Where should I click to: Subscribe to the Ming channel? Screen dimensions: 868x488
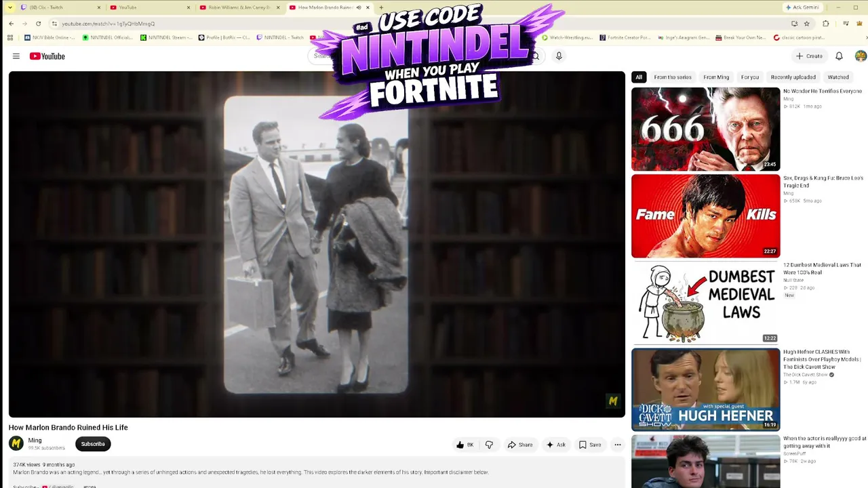pos(93,444)
